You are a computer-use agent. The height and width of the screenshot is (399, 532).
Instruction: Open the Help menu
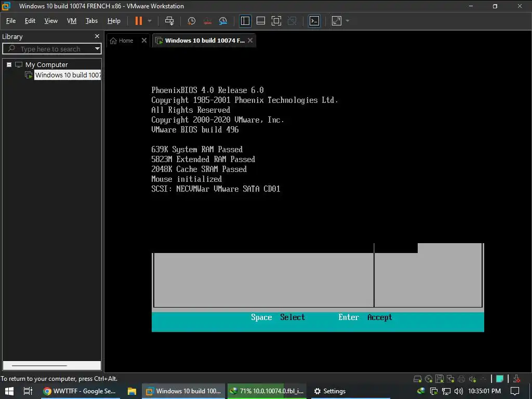[114, 21]
